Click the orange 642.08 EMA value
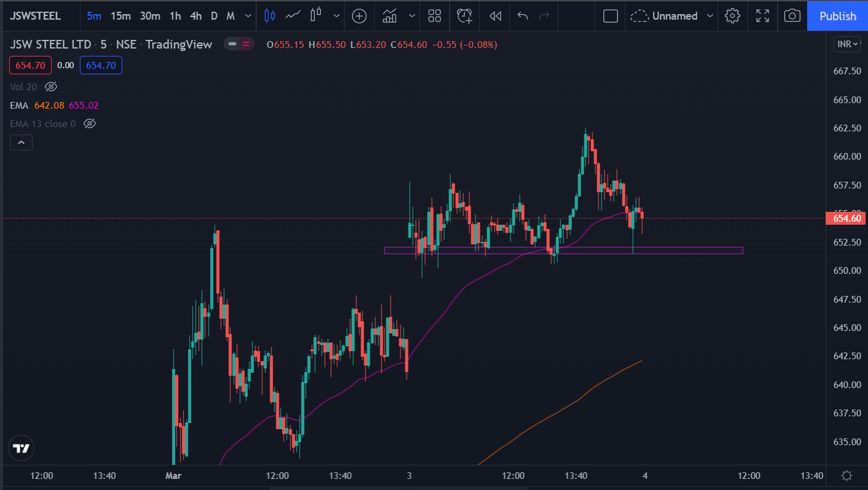 pos(49,106)
